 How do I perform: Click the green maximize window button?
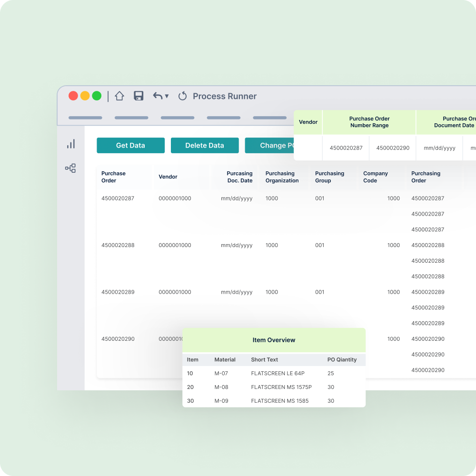tap(97, 96)
